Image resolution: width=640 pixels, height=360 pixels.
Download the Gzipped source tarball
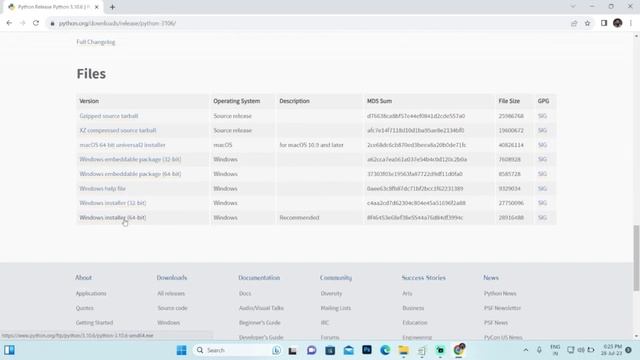(x=109, y=116)
